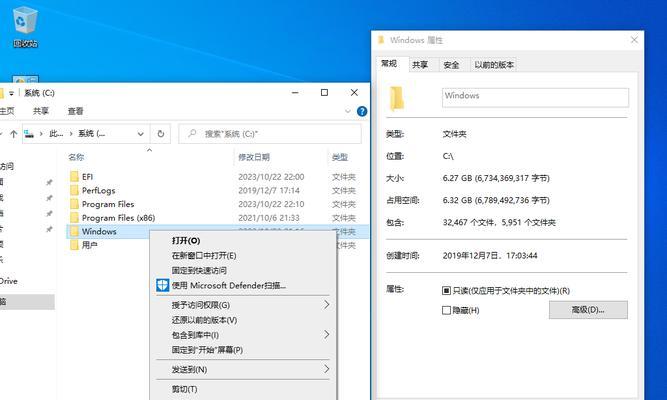Open the 共享 ribbon tab in Explorer
Viewport: 667px width, 400px height.
click(41, 111)
